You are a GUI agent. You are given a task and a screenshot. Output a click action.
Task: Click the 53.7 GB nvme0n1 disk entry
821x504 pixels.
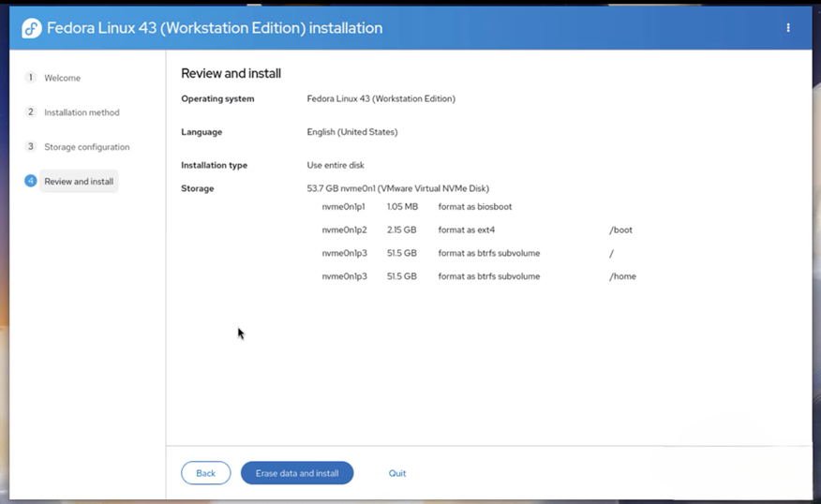click(x=397, y=188)
